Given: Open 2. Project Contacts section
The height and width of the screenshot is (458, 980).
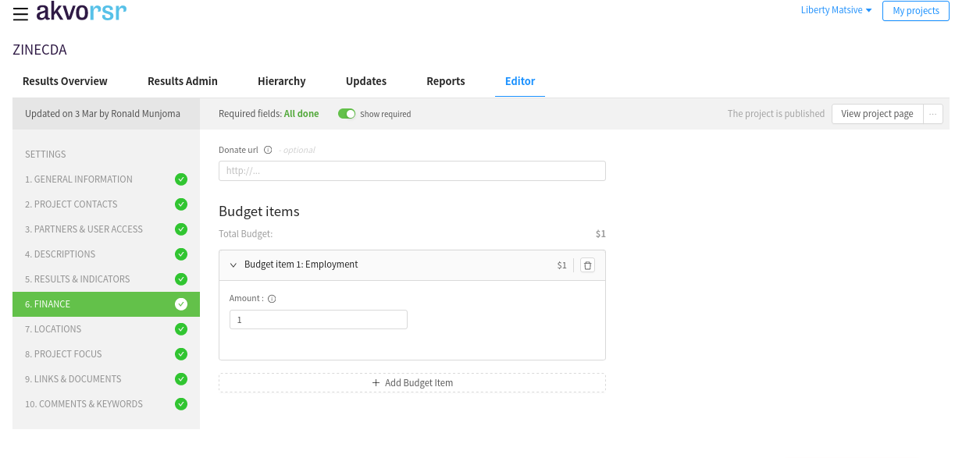Looking at the screenshot, I should 106,204.
